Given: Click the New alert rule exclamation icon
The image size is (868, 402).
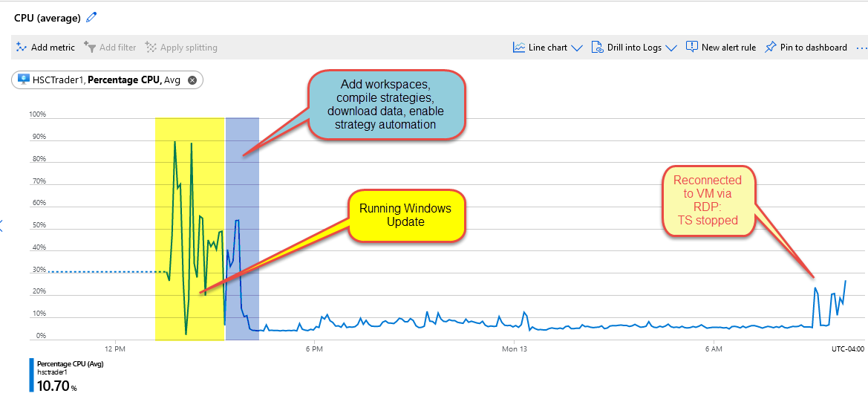Looking at the screenshot, I should pos(691,47).
